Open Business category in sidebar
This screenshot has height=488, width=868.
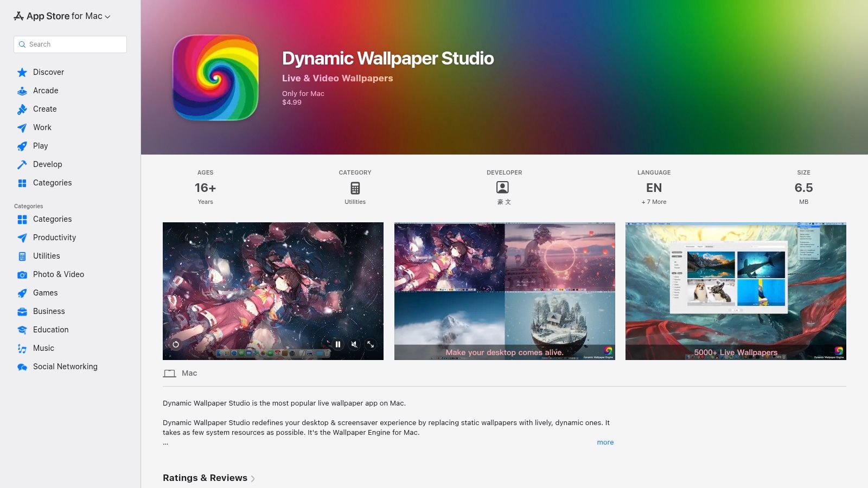tap(49, 311)
